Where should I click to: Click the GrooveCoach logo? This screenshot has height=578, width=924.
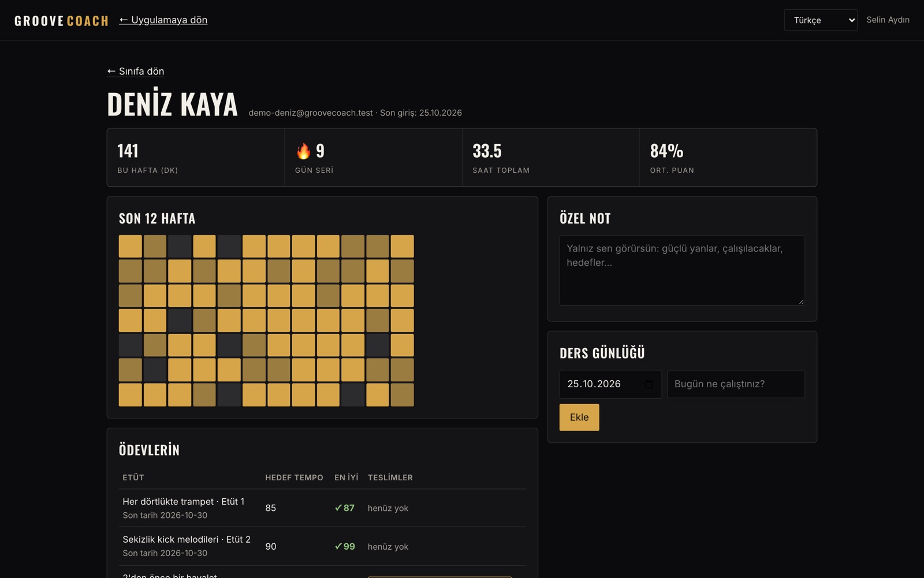pyautogui.click(x=62, y=21)
